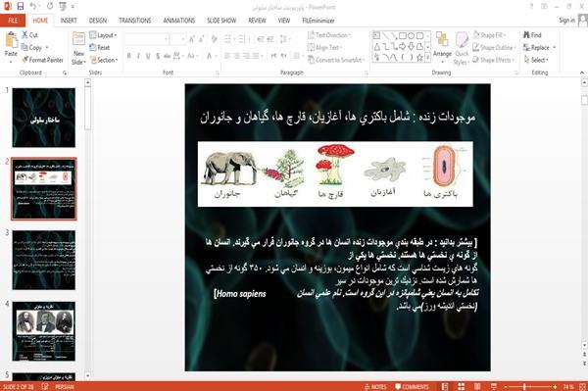588x391 pixels.
Task: Start the slide show from status bar
Action: tap(494, 386)
